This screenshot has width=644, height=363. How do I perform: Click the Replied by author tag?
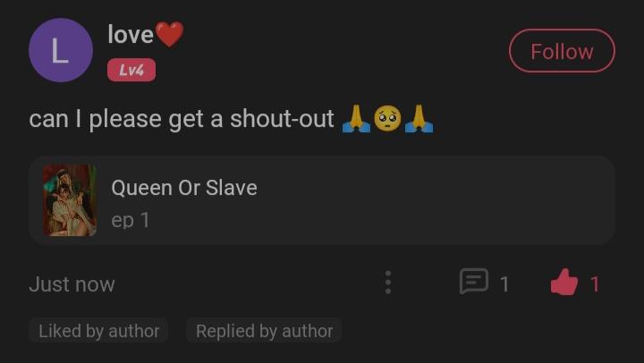point(264,331)
